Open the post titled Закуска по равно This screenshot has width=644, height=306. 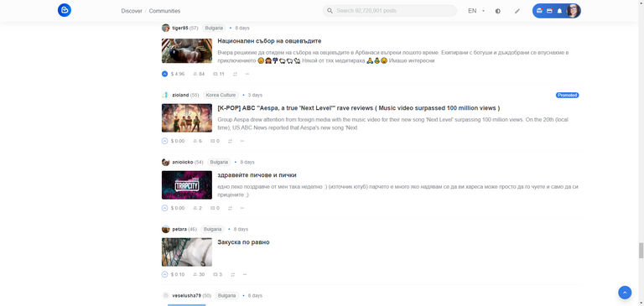pos(243,242)
